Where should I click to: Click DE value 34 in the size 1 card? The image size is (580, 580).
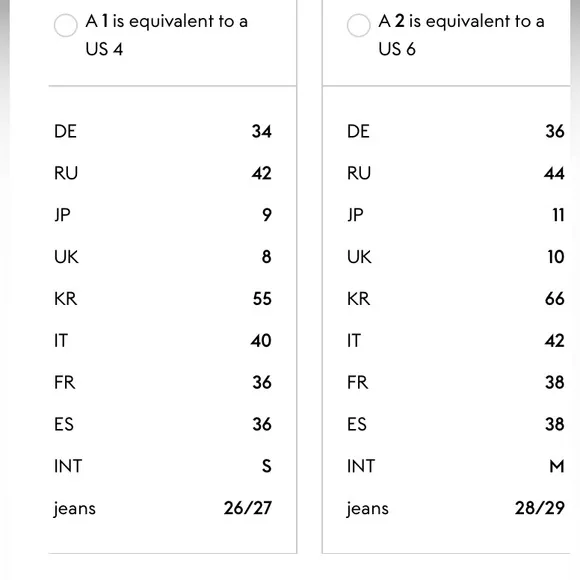point(262,131)
